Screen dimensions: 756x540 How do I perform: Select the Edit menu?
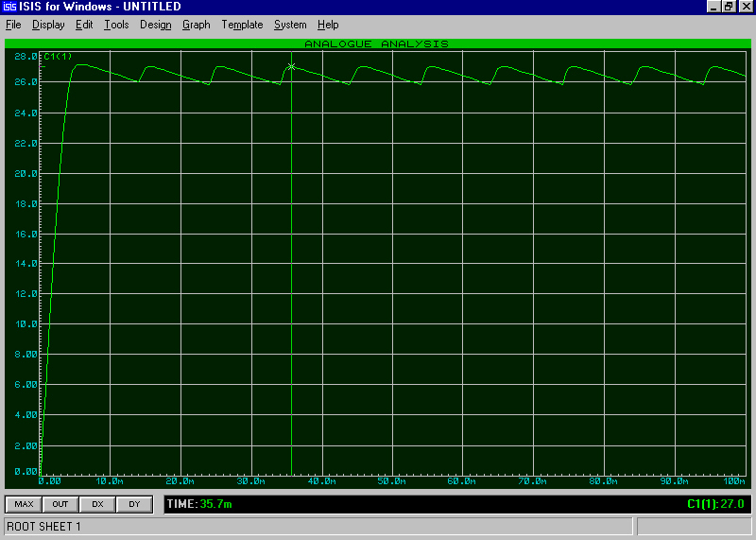point(84,25)
